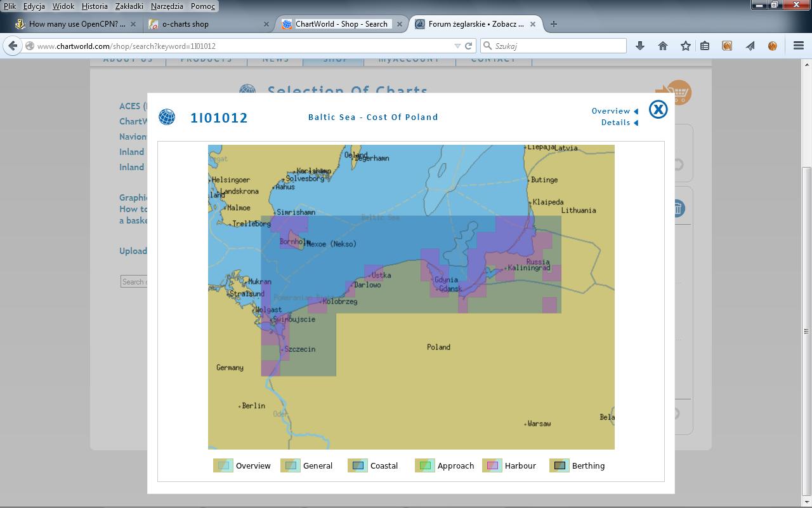
Task: Open the Historia menu
Action: [x=95, y=6]
